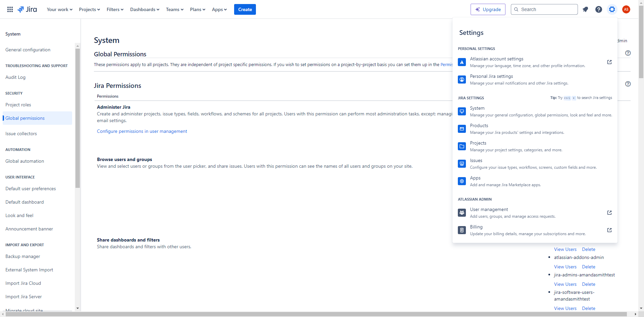Open external link icon for Billing
Viewport: 644px width, 317px height.
pyautogui.click(x=609, y=230)
